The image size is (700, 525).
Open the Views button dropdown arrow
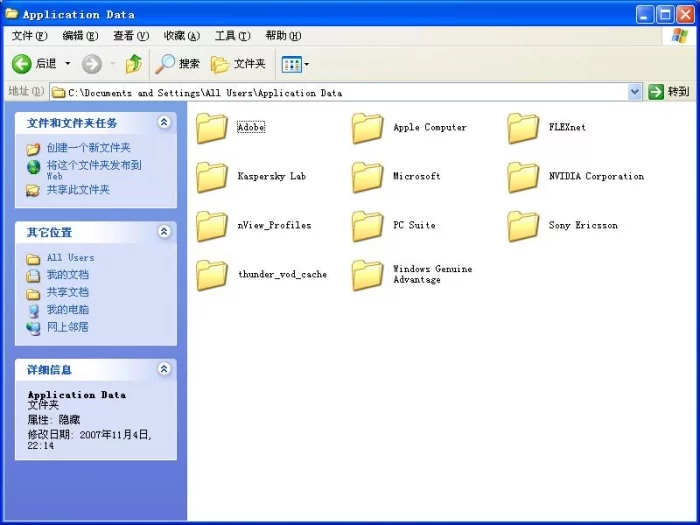pyautogui.click(x=307, y=64)
